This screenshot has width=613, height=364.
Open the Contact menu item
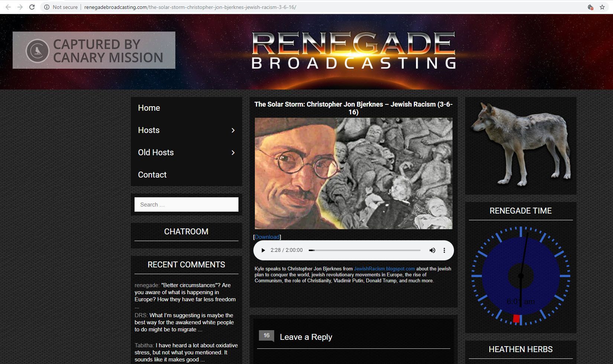click(x=152, y=175)
